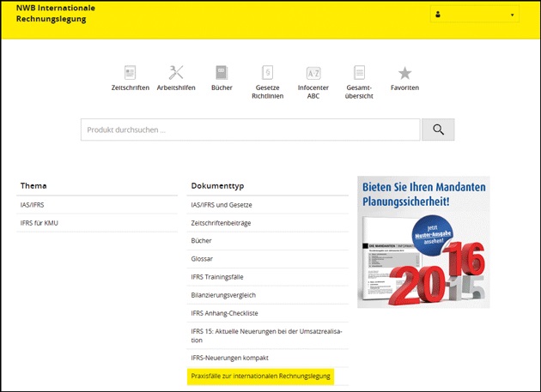Open Bilanzierungsvergleich document type
541x392 pixels.
[224, 294]
